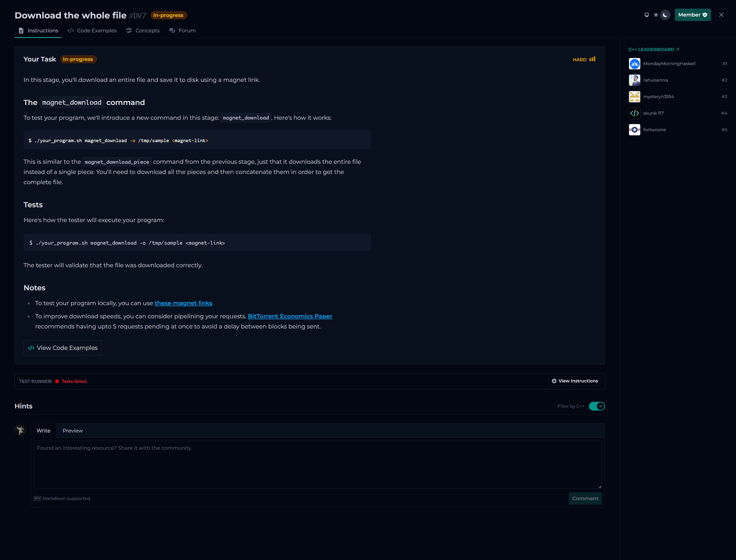The width and height of the screenshot is (736, 560).
Task: Select the system theme monitor icon
Action: 647,15
